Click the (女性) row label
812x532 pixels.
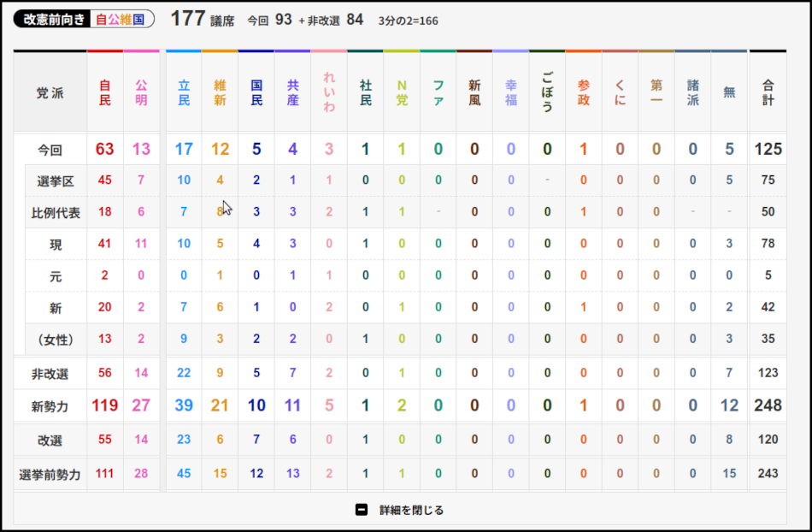tap(56, 340)
